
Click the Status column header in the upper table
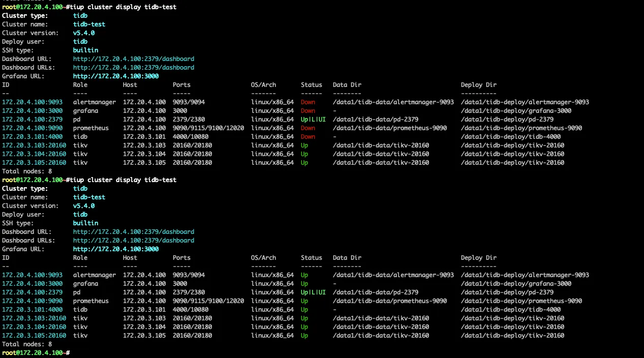(x=311, y=85)
